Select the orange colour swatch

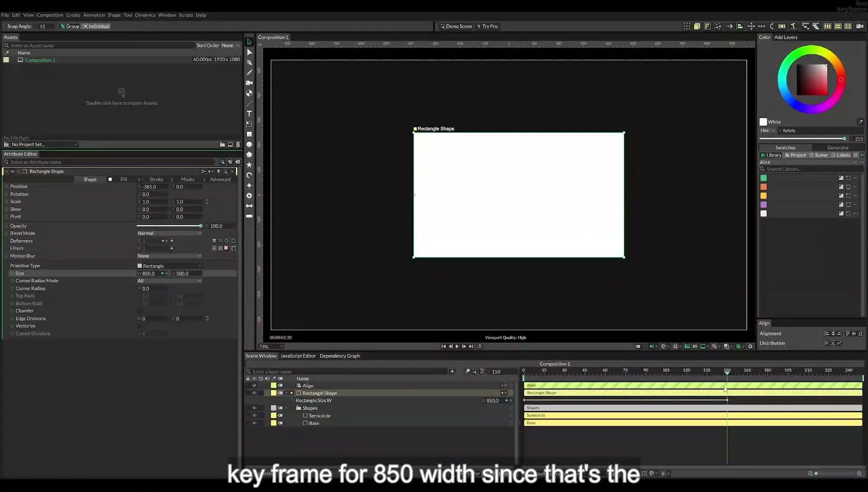point(764,187)
